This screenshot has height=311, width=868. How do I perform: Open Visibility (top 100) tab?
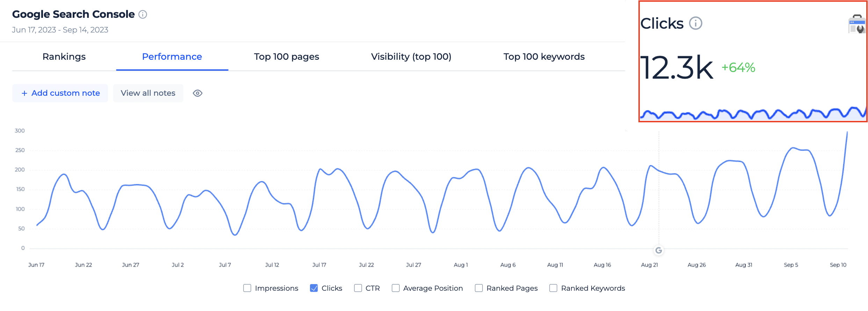(x=411, y=57)
